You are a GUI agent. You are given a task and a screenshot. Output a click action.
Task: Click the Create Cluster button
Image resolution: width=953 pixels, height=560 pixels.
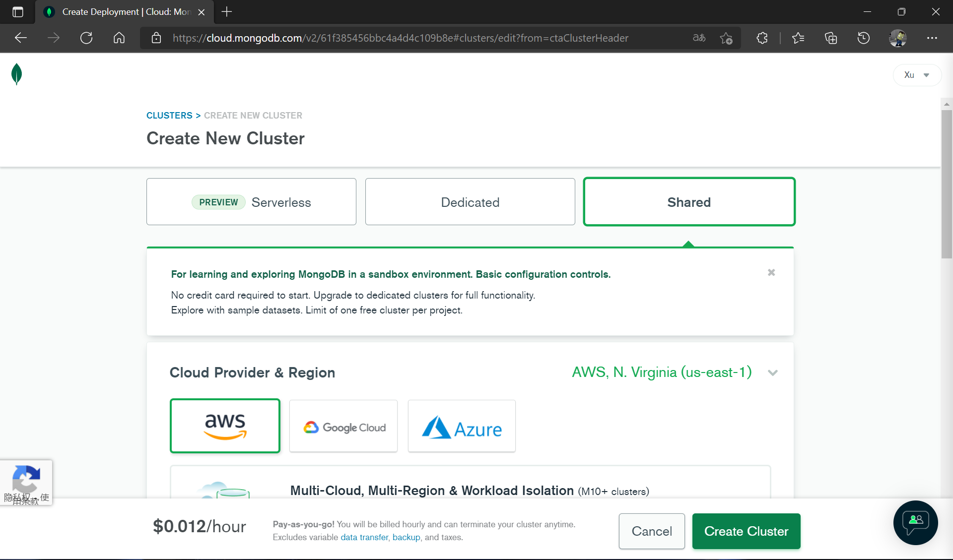(746, 531)
